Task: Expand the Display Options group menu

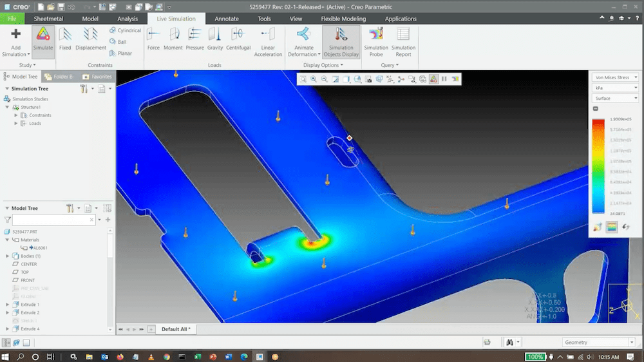Action: (x=323, y=65)
